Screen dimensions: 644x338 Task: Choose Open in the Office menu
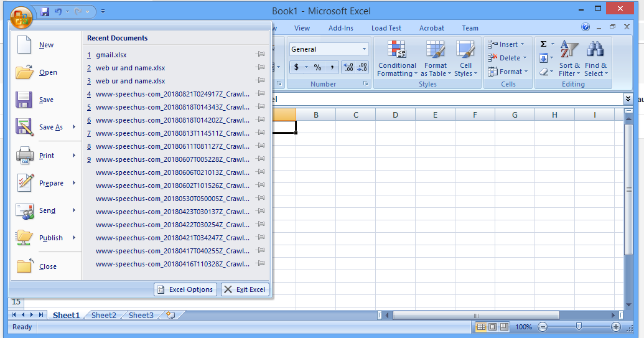pyautogui.click(x=46, y=72)
